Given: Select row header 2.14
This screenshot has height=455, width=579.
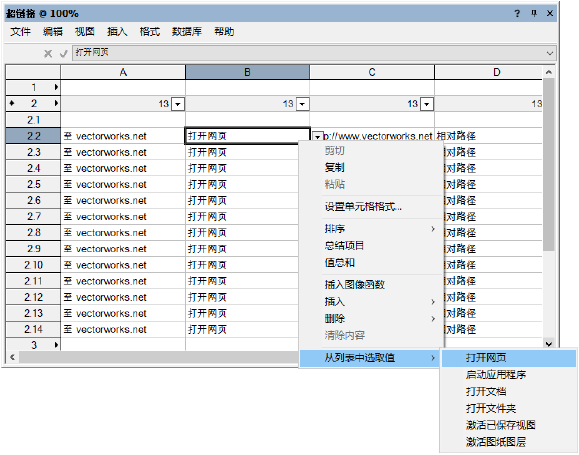Looking at the screenshot, I should click(33, 329).
